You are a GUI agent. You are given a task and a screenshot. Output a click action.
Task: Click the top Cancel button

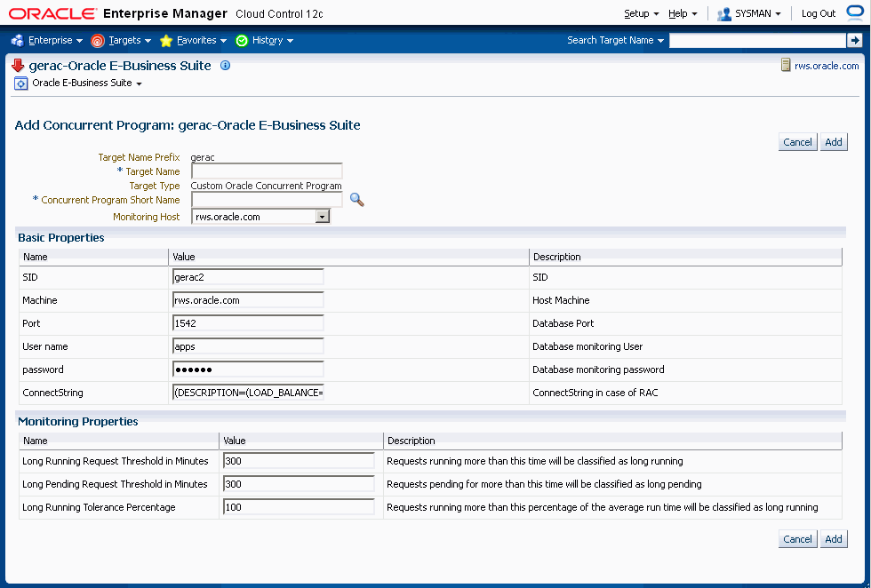pos(797,142)
